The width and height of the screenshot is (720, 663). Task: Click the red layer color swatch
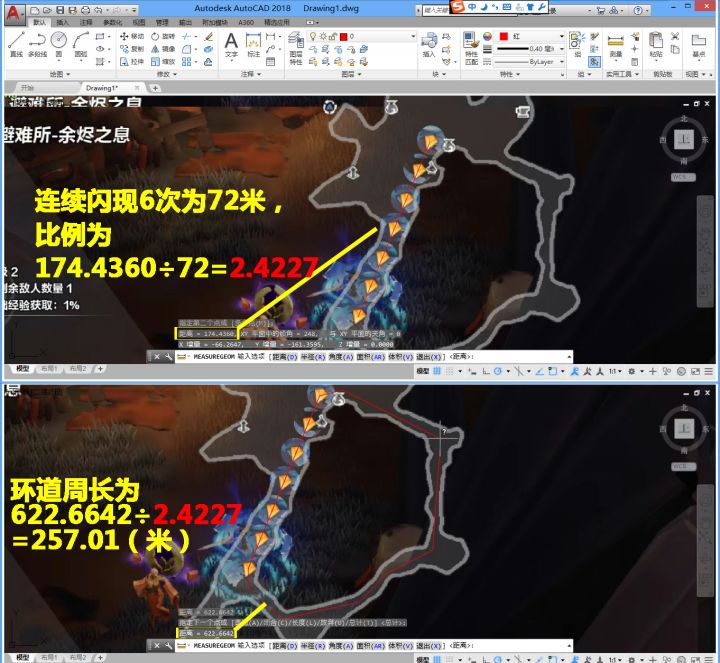click(x=343, y=36)
